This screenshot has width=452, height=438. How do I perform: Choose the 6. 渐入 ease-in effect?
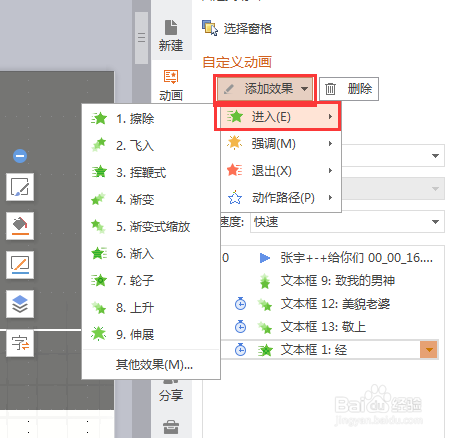click(x=151, y=254)
